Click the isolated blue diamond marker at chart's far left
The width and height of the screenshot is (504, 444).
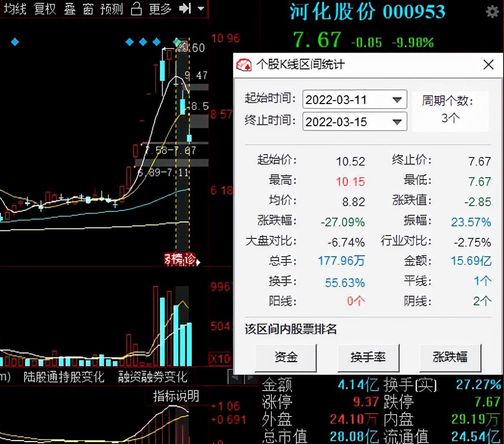[x=15, y=42]
